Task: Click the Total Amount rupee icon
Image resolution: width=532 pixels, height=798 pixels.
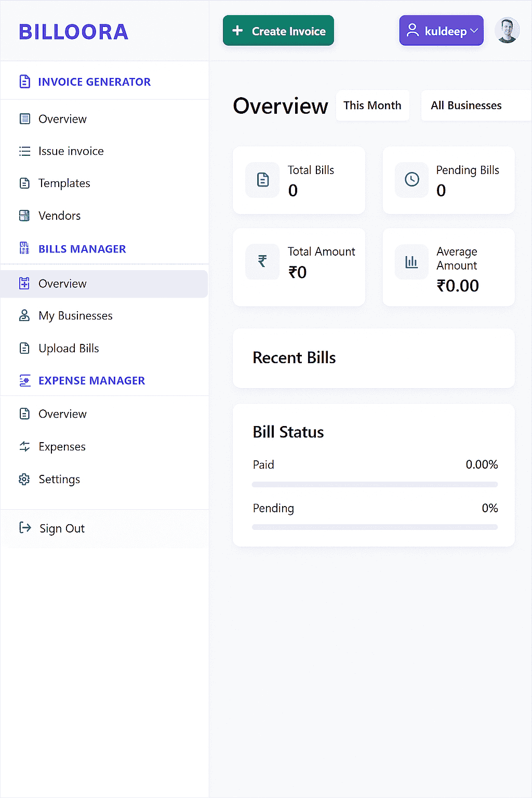Action: [262, 262]
